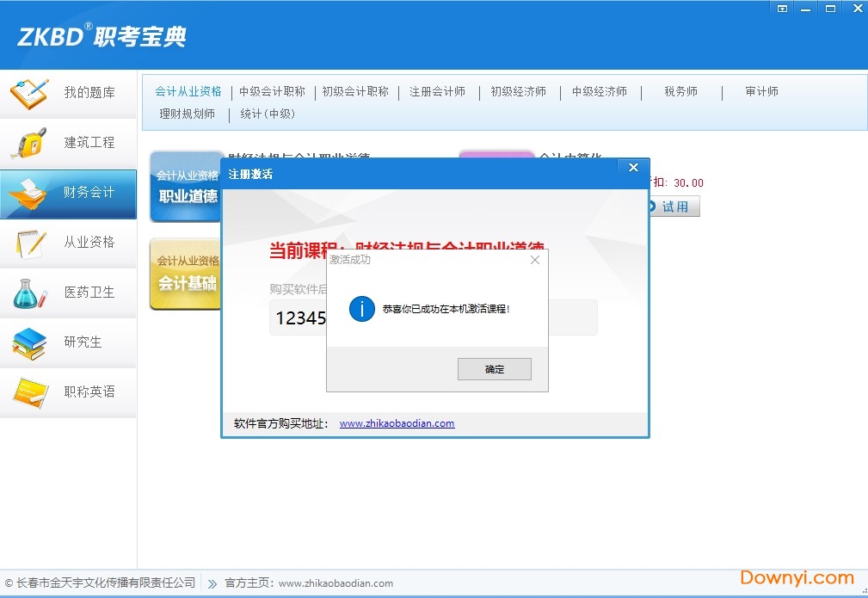This screenshot has height=598, width=868.
Task: Click the Downyi.com watermark link
Action: [794, 577]
